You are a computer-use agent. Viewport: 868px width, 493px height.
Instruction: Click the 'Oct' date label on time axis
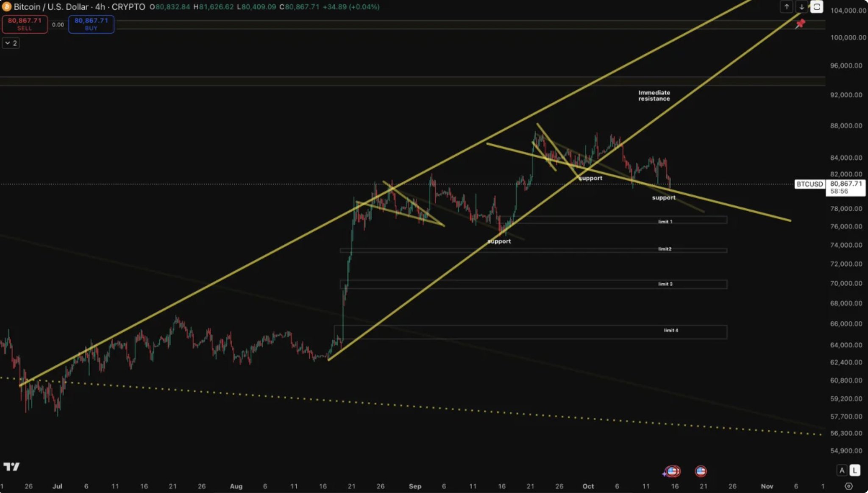[588, 486]
